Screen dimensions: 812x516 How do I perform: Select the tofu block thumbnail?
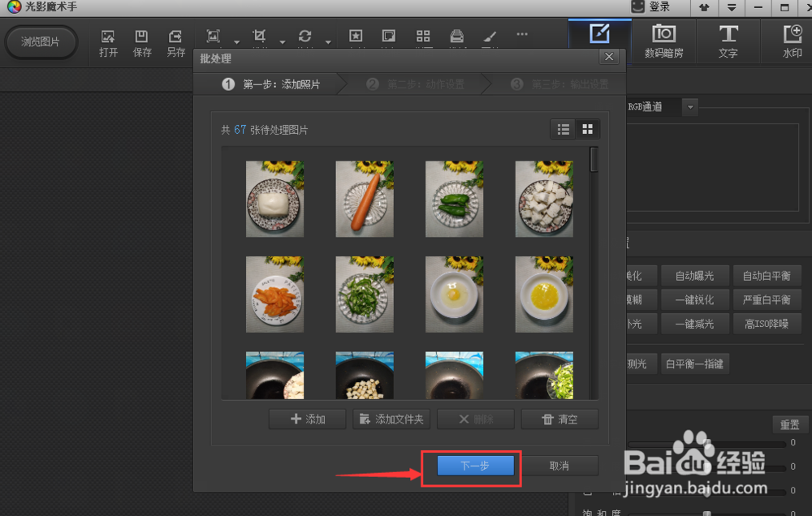pyautogui.click(x=274, y=199)
